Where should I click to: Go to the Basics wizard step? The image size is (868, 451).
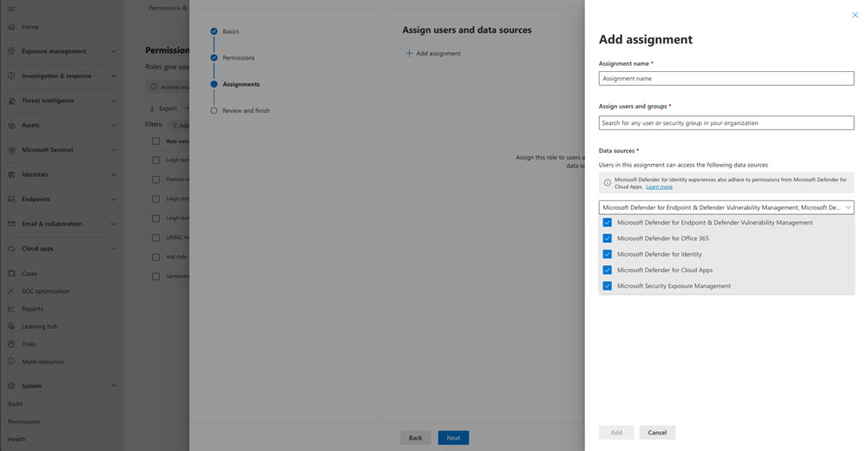tap(231, 31)
